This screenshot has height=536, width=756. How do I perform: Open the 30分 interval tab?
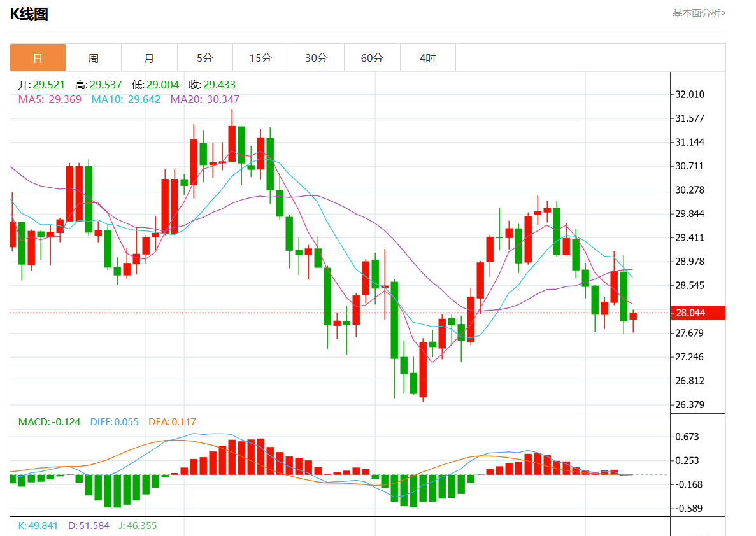coord(317,58)
